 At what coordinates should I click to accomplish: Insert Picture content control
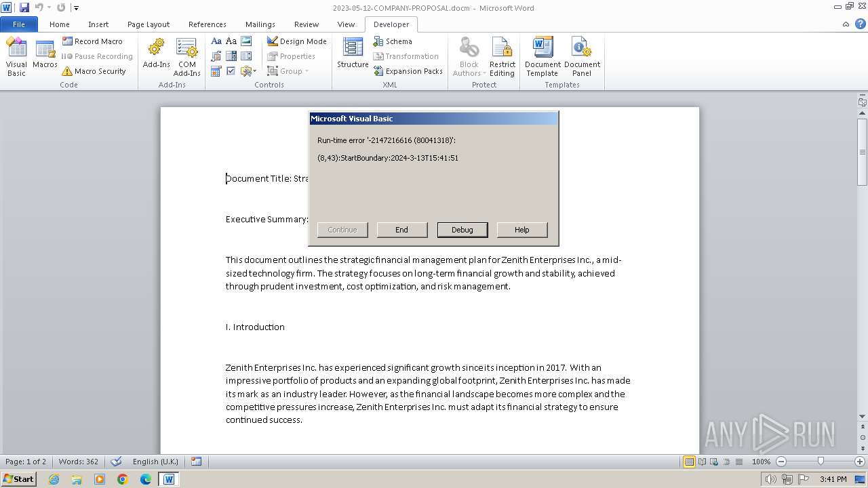pos(246,41)
